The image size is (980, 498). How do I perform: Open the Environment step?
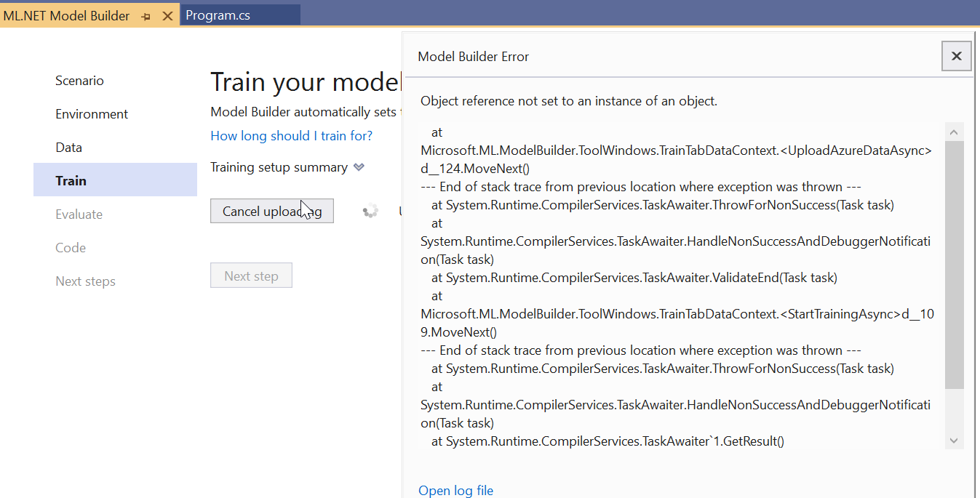(91, 113)
